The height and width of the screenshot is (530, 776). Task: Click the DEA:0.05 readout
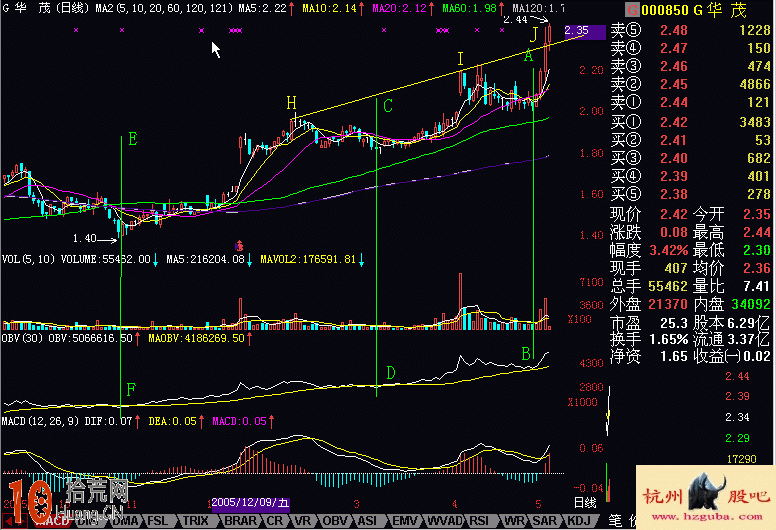click(x=172, y=422)
